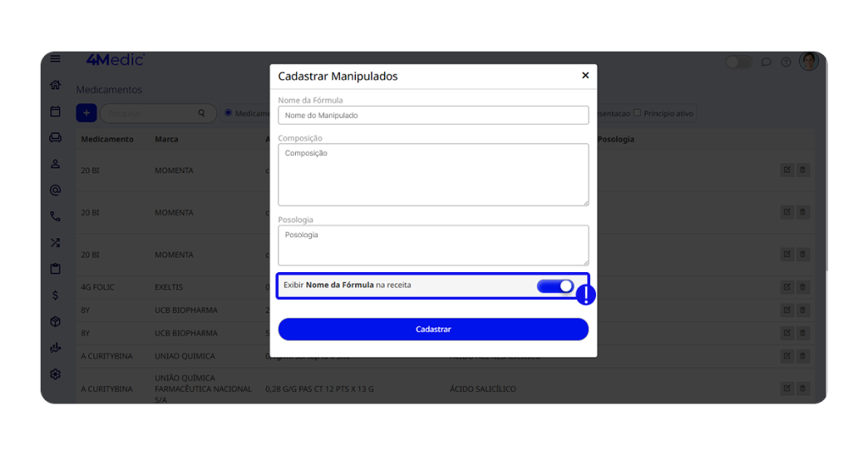
Task: Open the help question mark icon
Action: pyautogui.click(x=786, y=62)
